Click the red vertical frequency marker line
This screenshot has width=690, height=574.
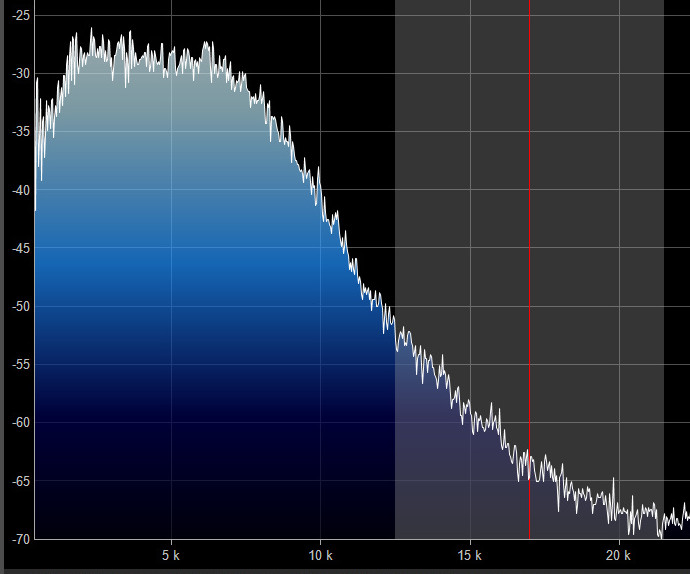tap(529, 269)
